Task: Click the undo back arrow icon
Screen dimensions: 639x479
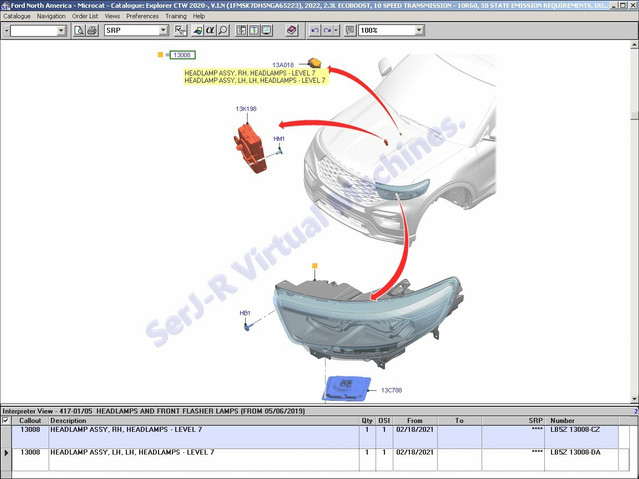Action: click(x=315, y=30)
